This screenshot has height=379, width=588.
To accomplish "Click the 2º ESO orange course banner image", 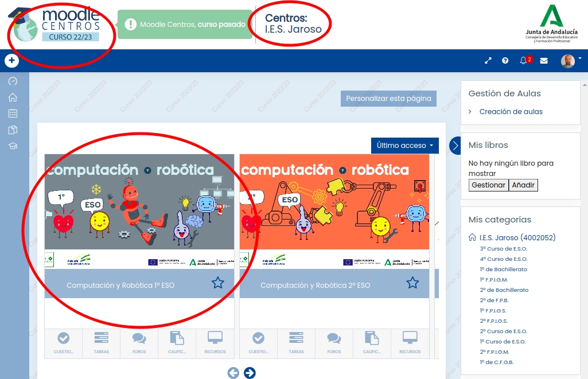I will tap(334, 211).
